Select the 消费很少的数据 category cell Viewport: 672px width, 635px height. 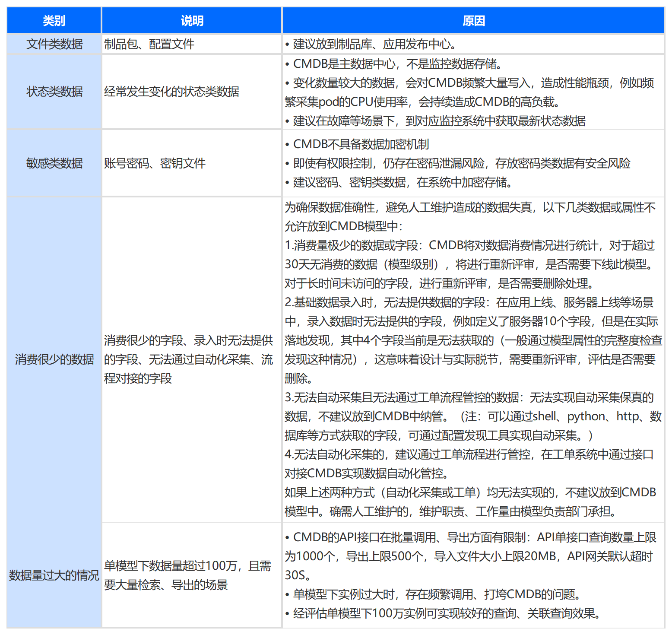coord(54,359)
